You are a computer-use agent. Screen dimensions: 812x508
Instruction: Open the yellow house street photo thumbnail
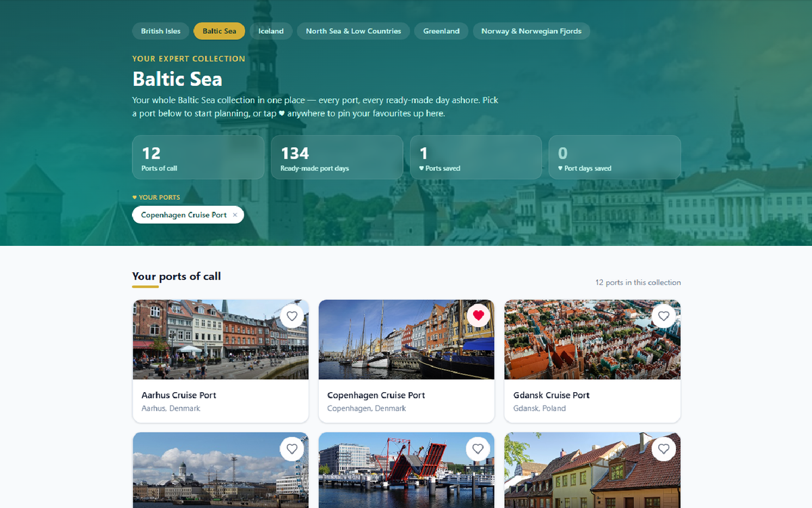click(x=593, y=470)
